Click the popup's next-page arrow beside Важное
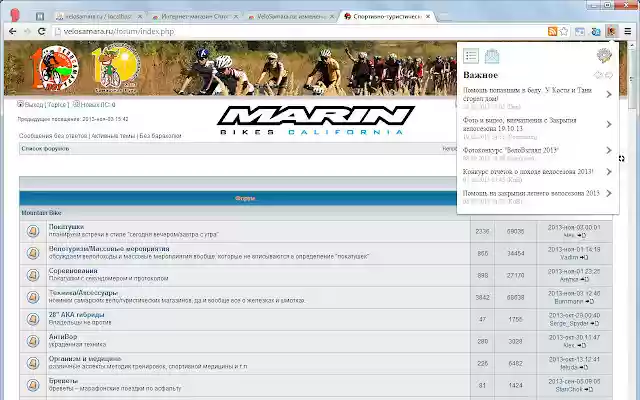The image size is (640, 400). point(609,75)
